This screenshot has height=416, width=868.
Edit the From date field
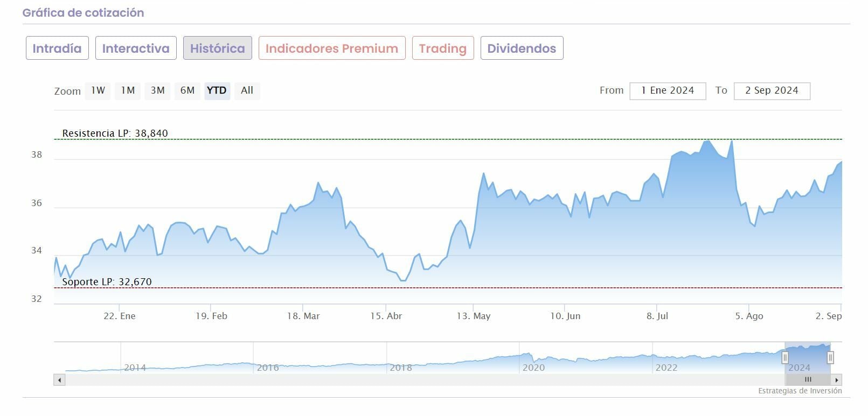pos(668,90)
